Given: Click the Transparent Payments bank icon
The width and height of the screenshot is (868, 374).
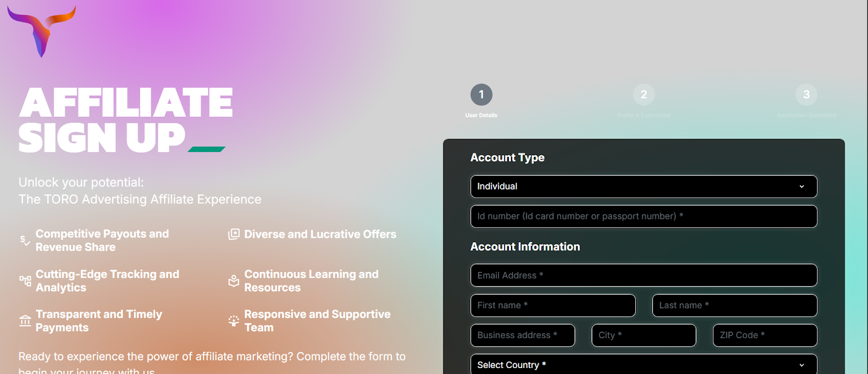Looking at the screenshot, I should pyautogui.click(x=25, y=321).
